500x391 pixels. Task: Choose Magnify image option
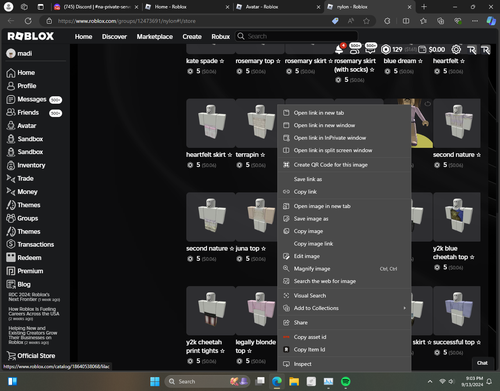(x=344, y=269)
